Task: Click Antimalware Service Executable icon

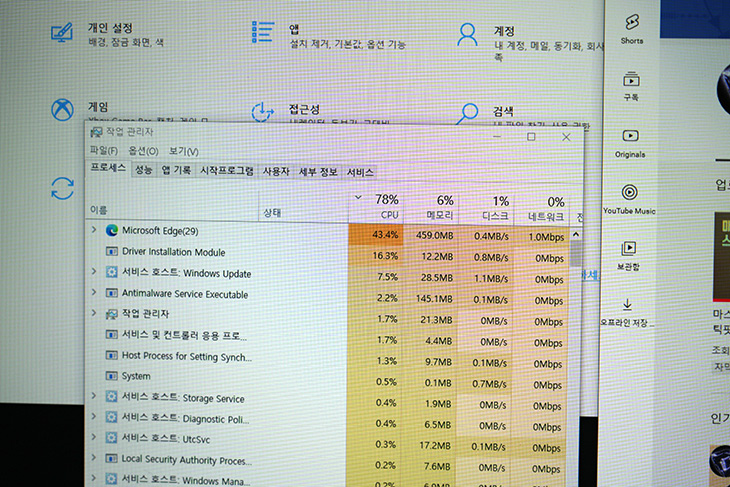Action: (x=111, y=293)
